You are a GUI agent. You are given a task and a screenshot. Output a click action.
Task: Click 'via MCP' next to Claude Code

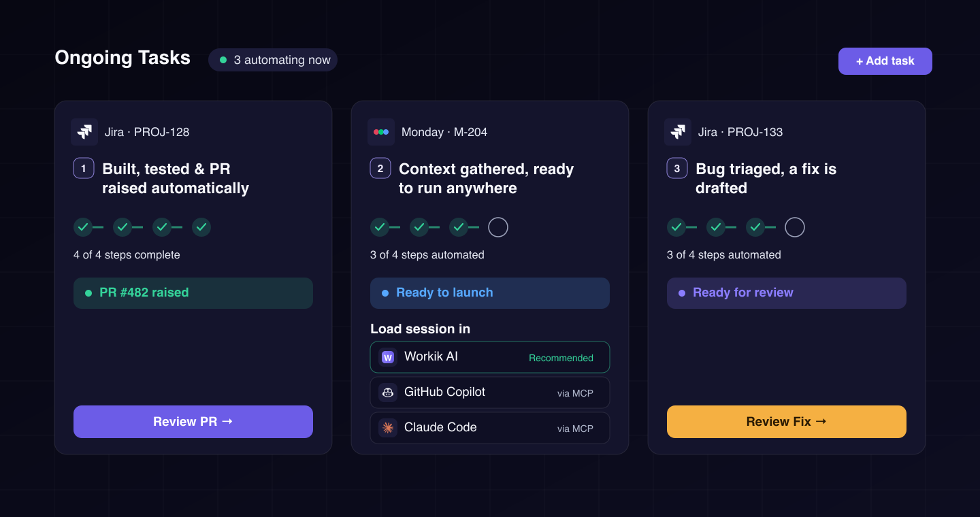click(575, 429)
